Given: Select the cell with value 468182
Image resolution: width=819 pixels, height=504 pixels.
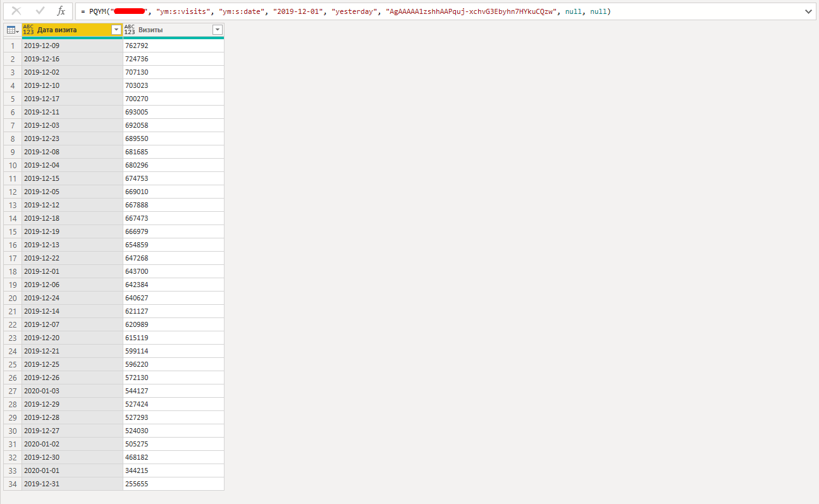Looking at the screenshot, I should pos(173,457).
